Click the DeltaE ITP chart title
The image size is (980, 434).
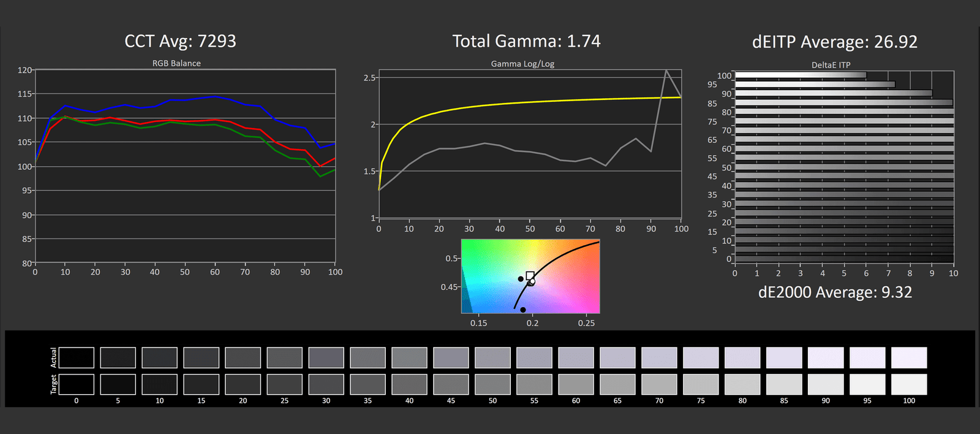tap(831, 65)
